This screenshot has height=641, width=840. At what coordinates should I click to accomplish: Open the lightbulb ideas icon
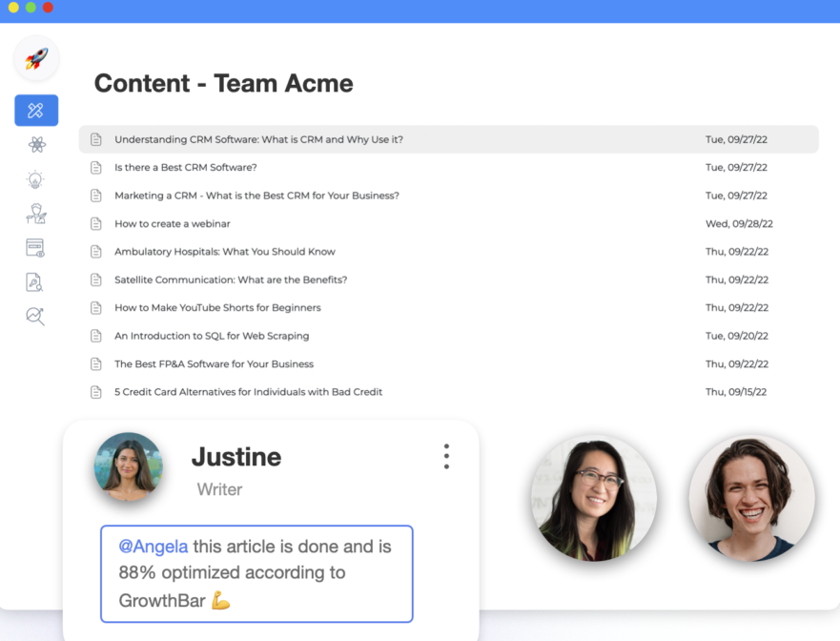coord(35,179)
